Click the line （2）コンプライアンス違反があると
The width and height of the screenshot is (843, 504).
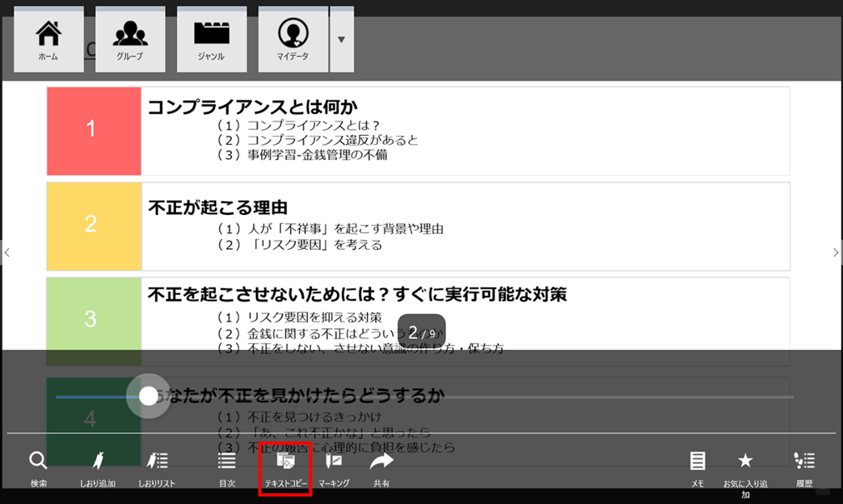coord(317,140)
